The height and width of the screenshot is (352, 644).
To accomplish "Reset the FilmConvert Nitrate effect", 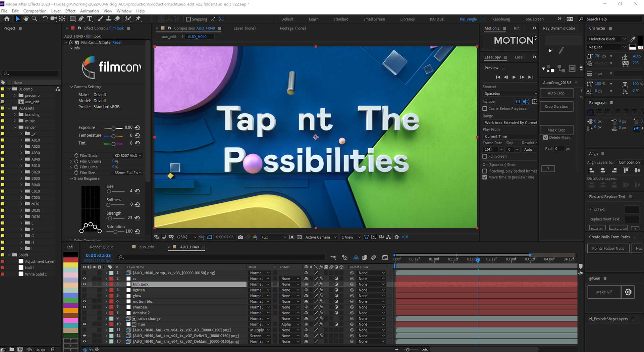I will (x=117, y=42).
